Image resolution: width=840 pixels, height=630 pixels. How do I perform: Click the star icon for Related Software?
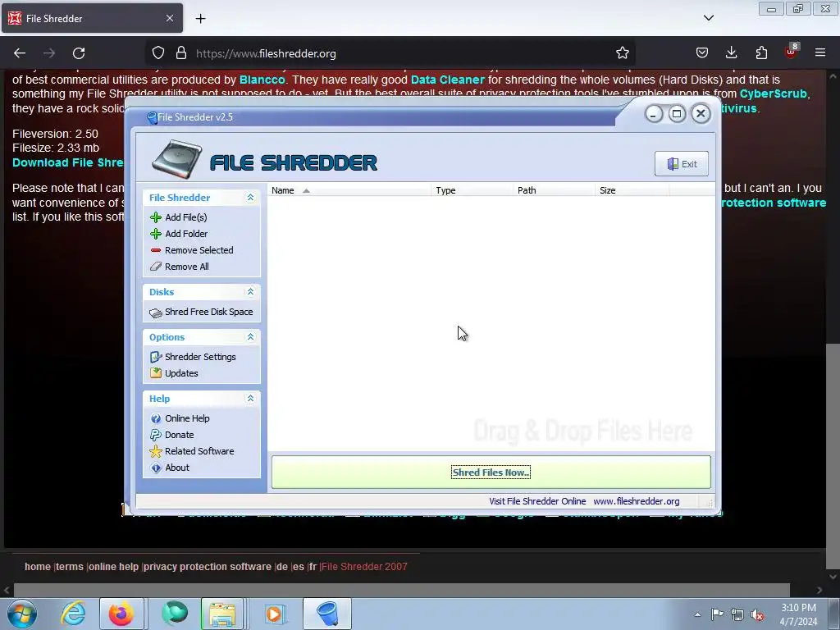click(x=156, y=451)
